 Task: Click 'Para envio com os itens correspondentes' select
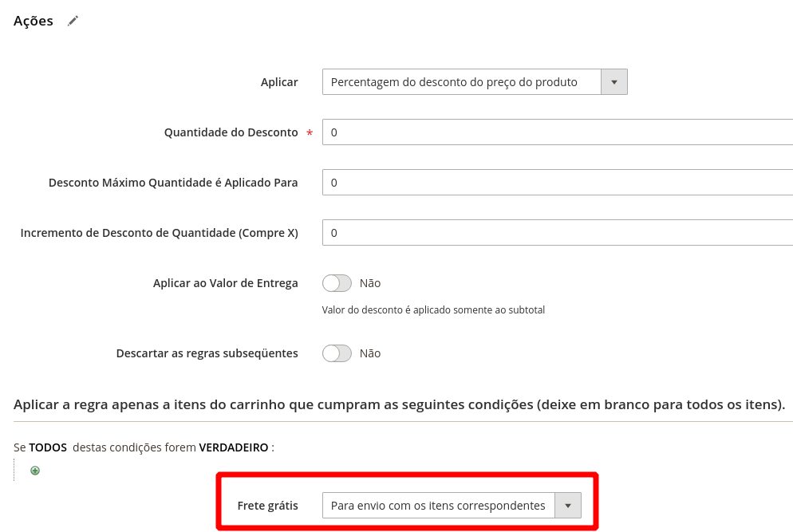click(452, 506)
